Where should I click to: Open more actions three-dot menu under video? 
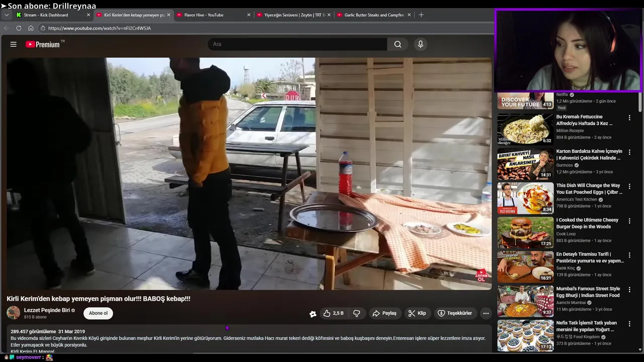[486, 313]
